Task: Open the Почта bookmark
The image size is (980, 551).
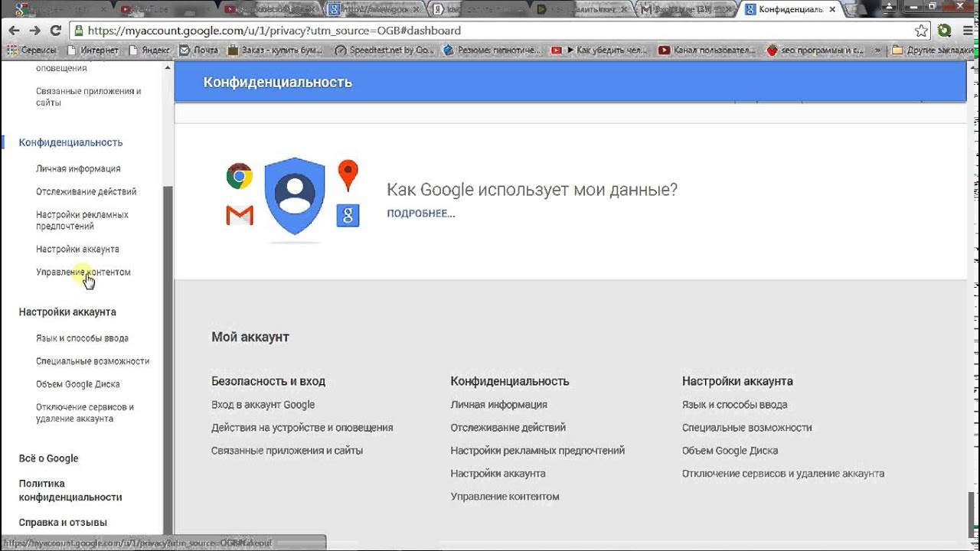Action: tap(198, 50)
